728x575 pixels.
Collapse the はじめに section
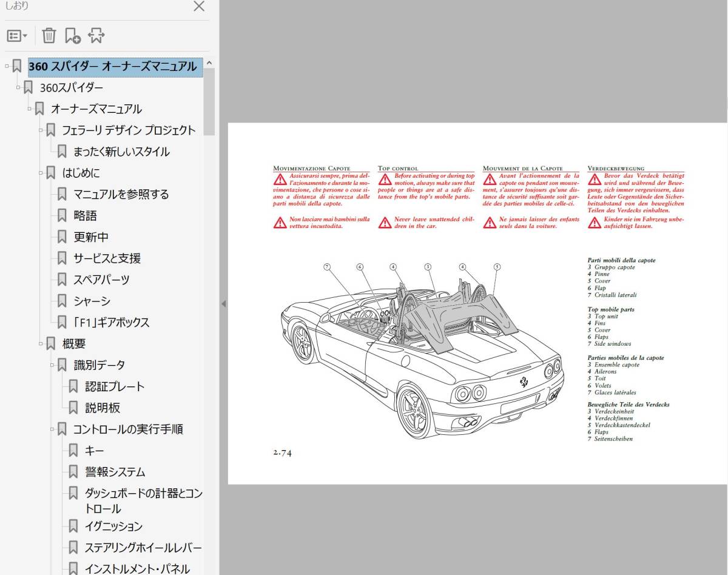click(x=41, y=172)
